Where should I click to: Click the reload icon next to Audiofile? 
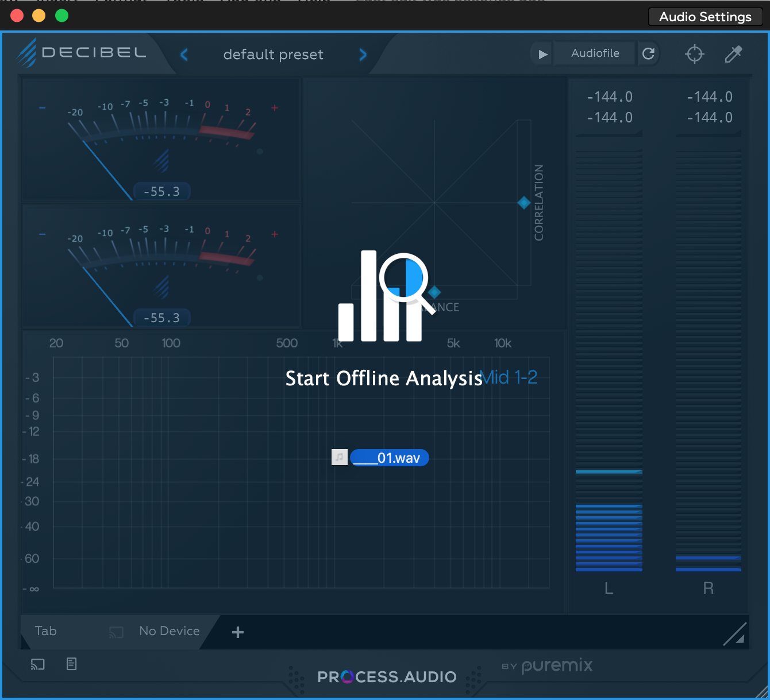[648, 54]
